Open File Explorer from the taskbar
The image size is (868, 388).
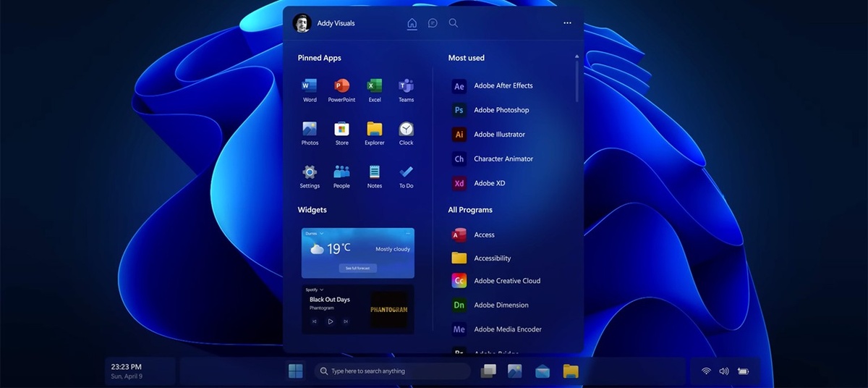click(571, 371)
